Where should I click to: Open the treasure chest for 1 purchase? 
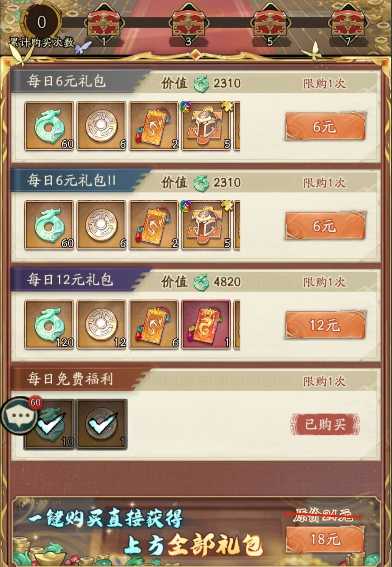coord(104,24)
